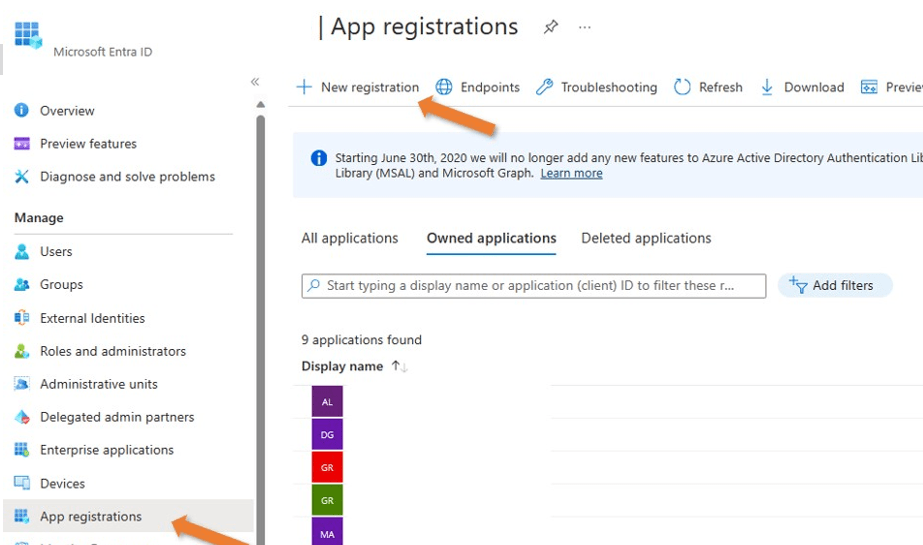Viewport: 923px width, 545px height.
Task: Switch to the Deleted applications tab
Action: [646, 238]
